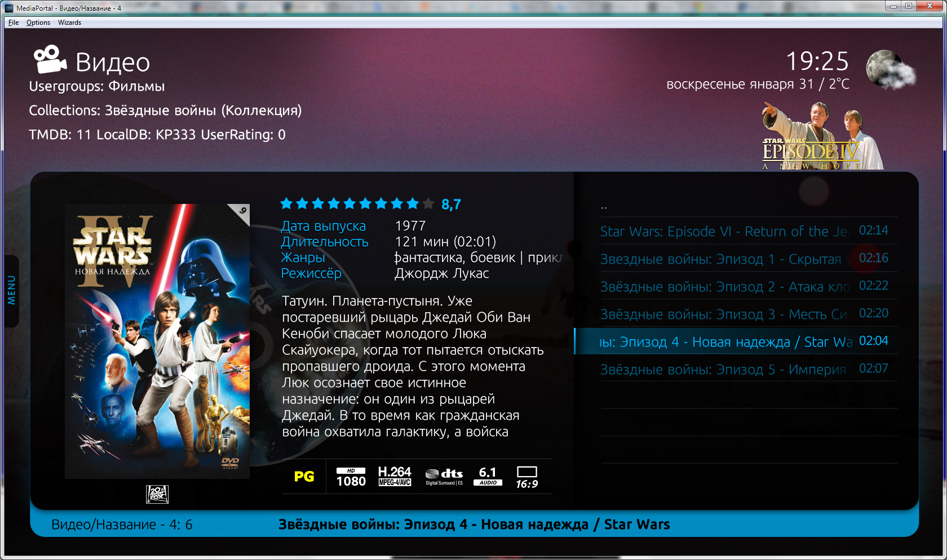Maximize the MediaPortal window
The height and width of the screenshot is (560, 947).
909,6
